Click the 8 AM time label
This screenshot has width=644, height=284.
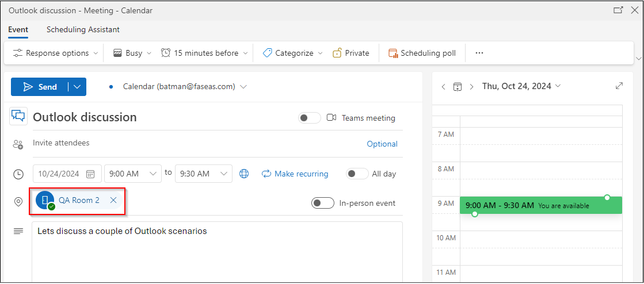446,168
